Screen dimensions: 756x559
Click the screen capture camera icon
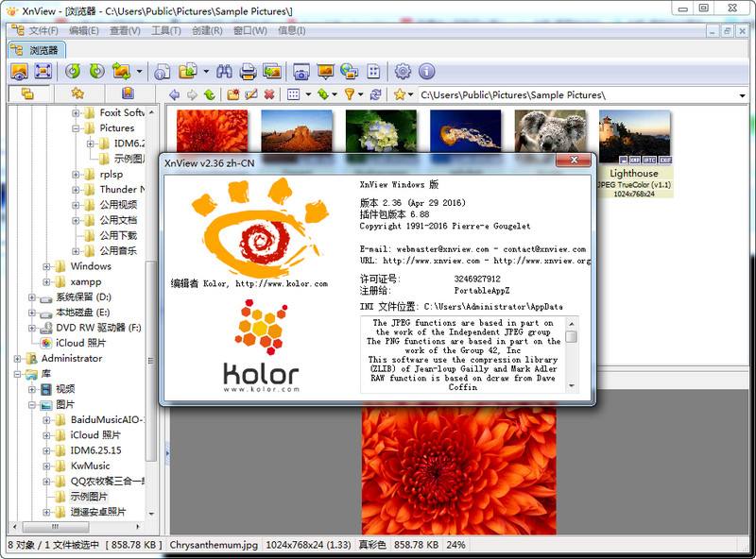(x=301, y=71)
